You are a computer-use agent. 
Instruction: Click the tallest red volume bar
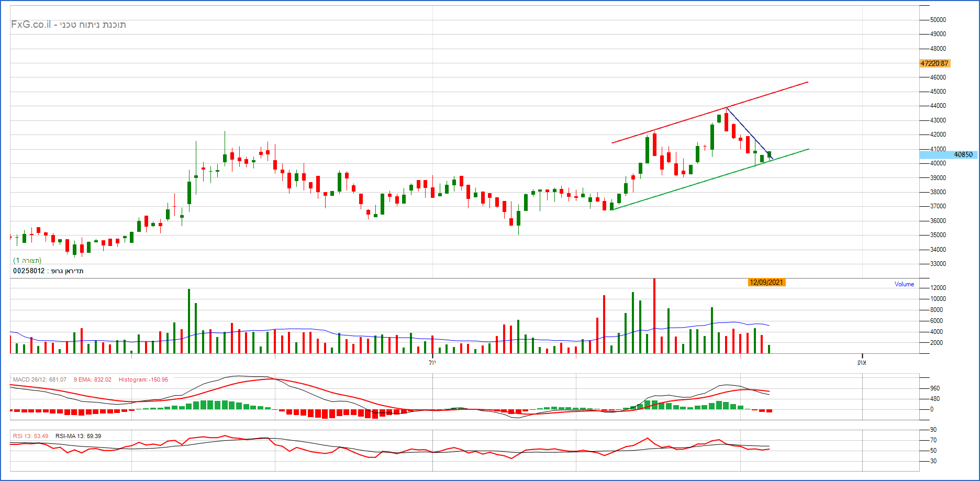(x=654, y=317)
